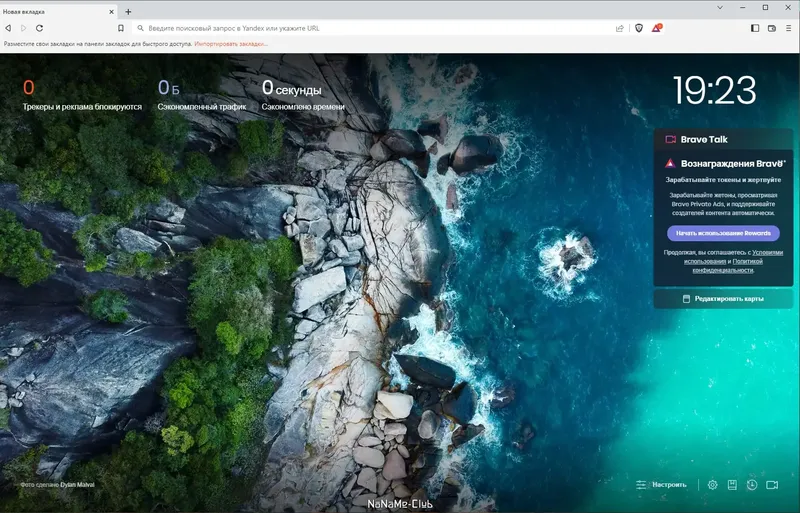Bookmark this page with bookmark icon
Screen dimensions: 800x513
click(121, 28)
